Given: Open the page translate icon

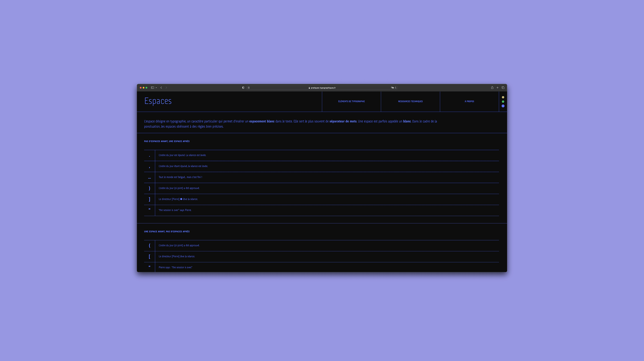Looking at the screenshot, I should coord(392,88).
